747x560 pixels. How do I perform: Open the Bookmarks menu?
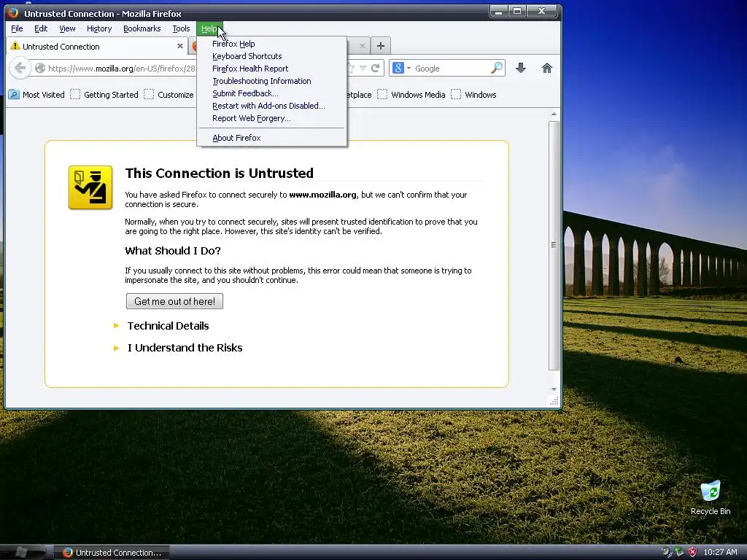pos(142,28)
